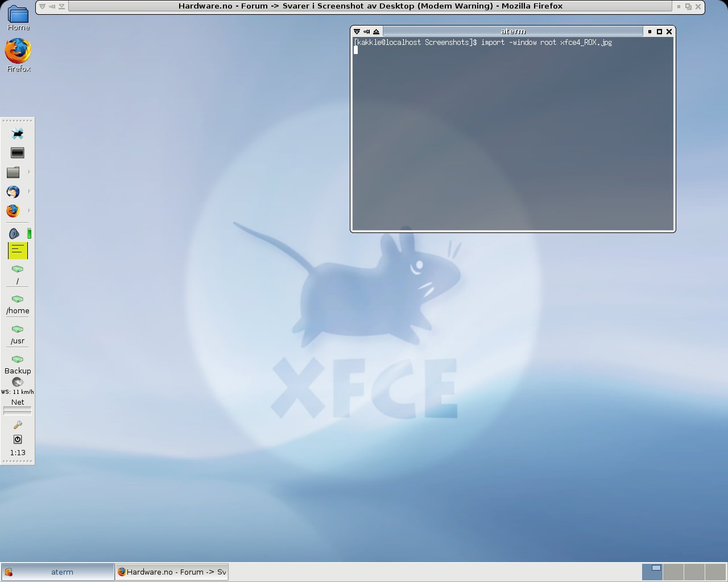
Task: Open Firefox window menu triangle button
Action: coord(42,6)
